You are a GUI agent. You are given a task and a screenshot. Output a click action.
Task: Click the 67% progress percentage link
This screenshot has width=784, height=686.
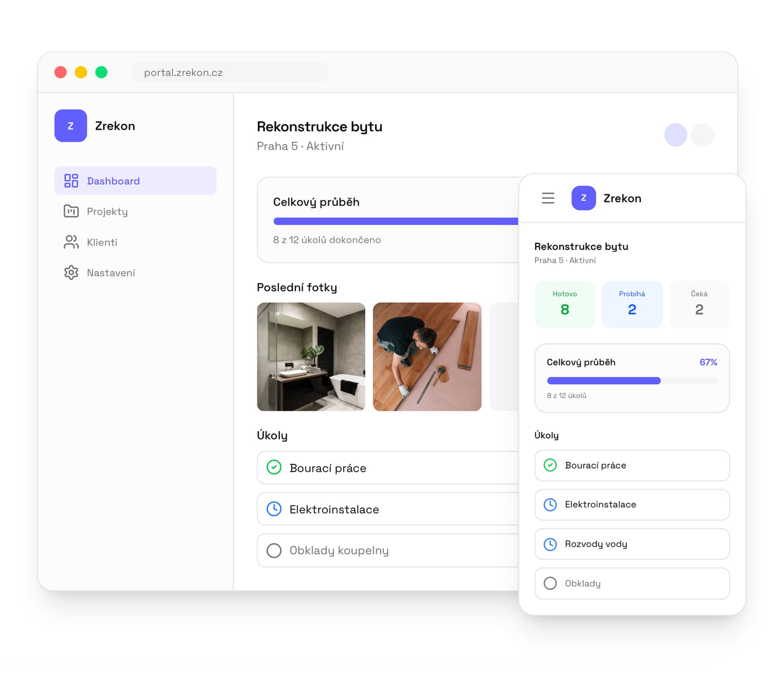click(708, 362)
